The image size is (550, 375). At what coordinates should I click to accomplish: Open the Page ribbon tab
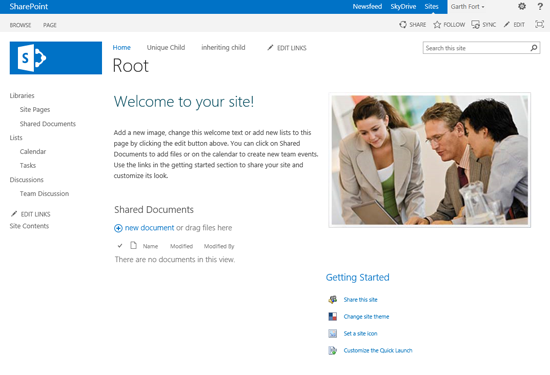(x=50, y=25)
